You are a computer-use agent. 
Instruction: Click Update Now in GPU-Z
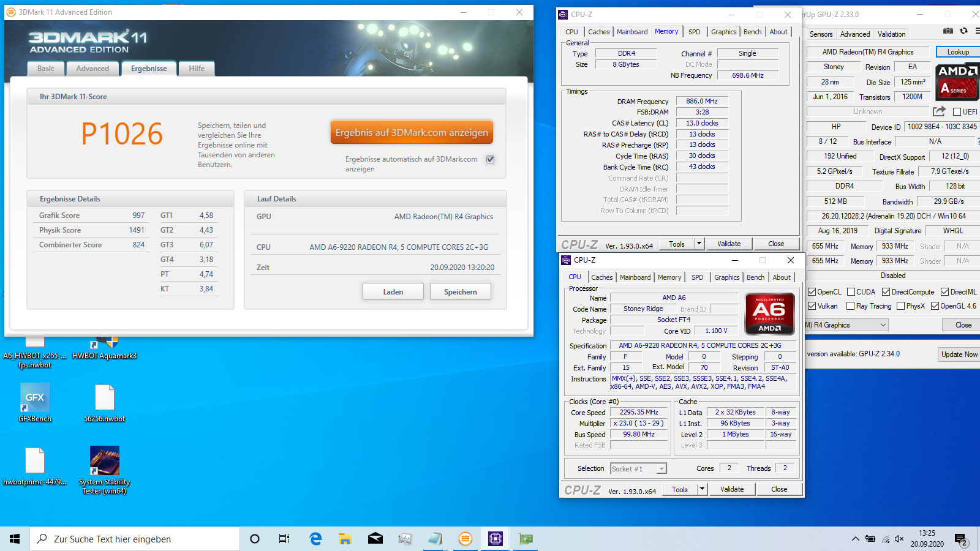click(x=959, y=354)
